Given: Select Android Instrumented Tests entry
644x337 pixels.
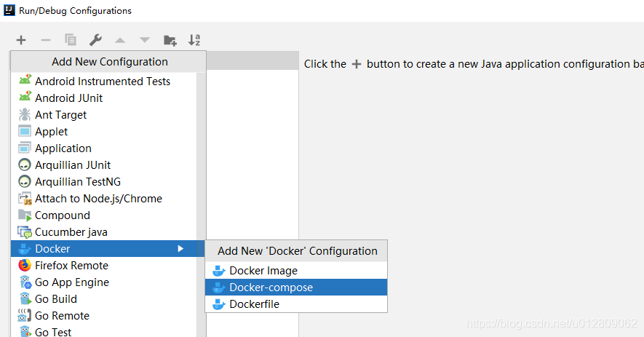Looking at the screenshot, I should click(x=102, y=82).
